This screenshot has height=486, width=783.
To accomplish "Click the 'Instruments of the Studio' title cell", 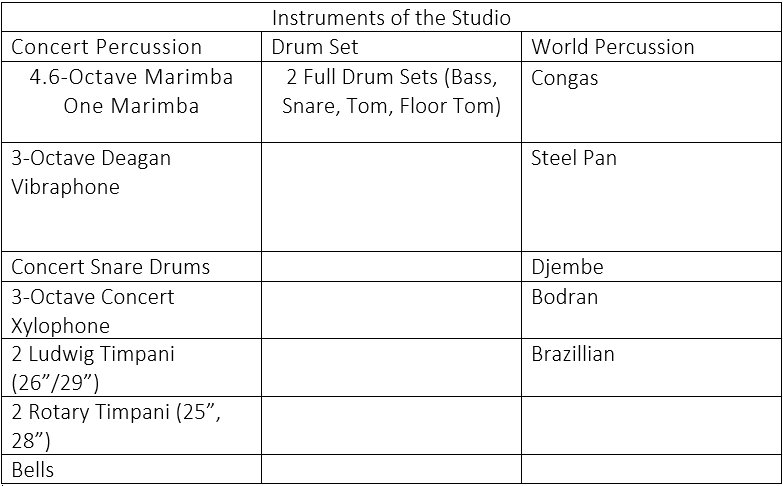I will click(x=392, y=18).
